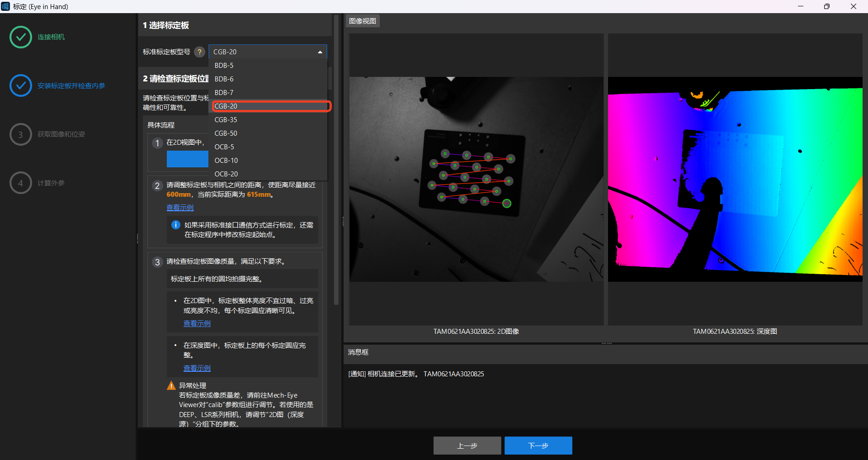Click the 下一步 next button
Image resolution: width=868 pixels, height=460 pixels.
pyautogui.click(x=538, y=446)
